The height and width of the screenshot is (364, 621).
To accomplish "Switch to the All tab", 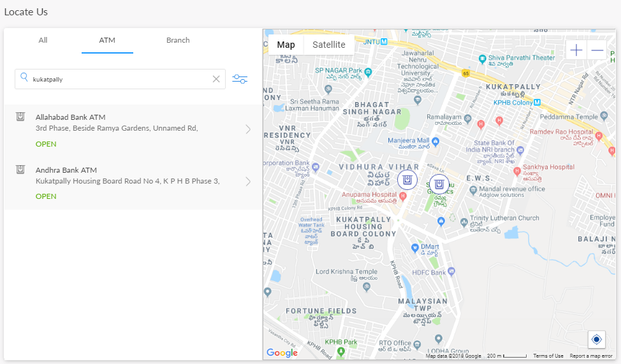I will 43,40.
